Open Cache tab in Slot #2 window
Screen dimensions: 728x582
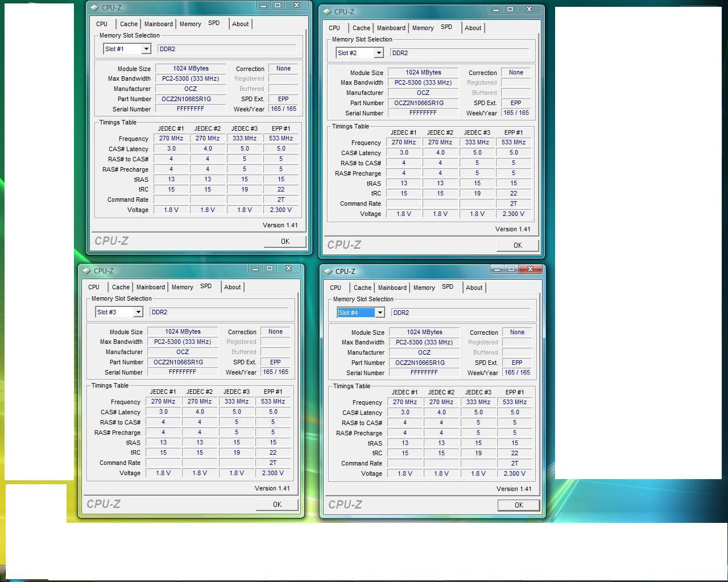point(361,28)
